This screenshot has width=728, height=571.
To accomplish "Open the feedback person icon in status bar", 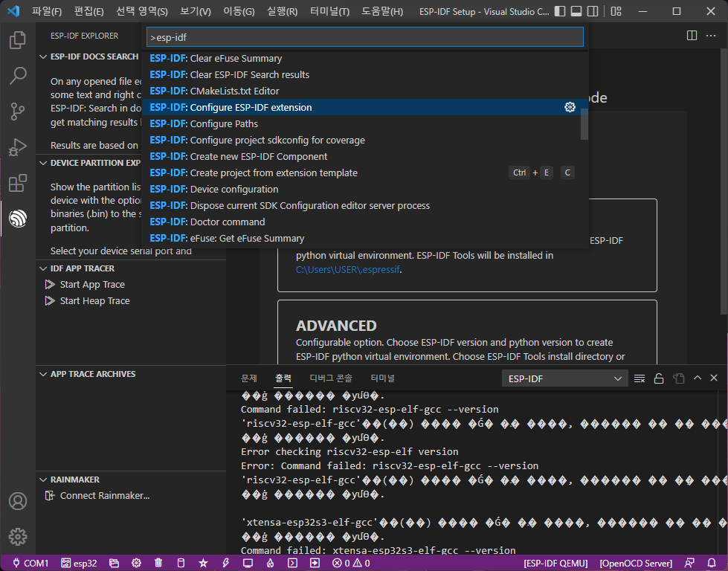I will (x=689, y=563).
